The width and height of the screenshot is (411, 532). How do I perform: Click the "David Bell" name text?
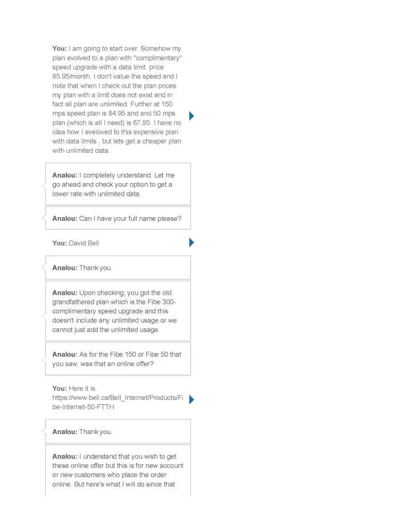[x=84, y=243]
